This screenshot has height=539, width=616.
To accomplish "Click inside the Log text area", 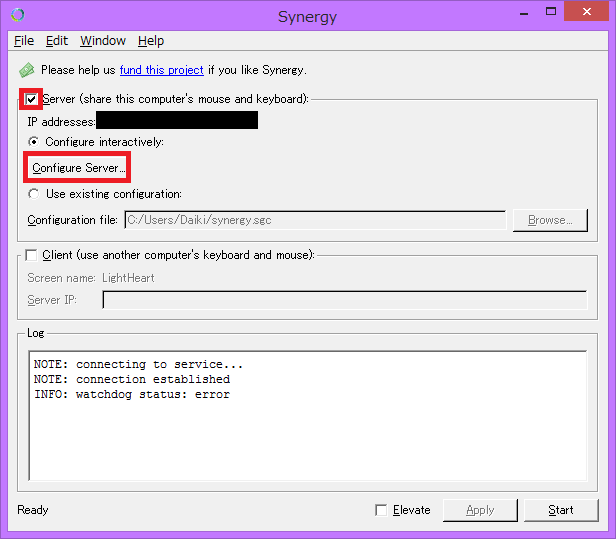I will tap(308, 415).
